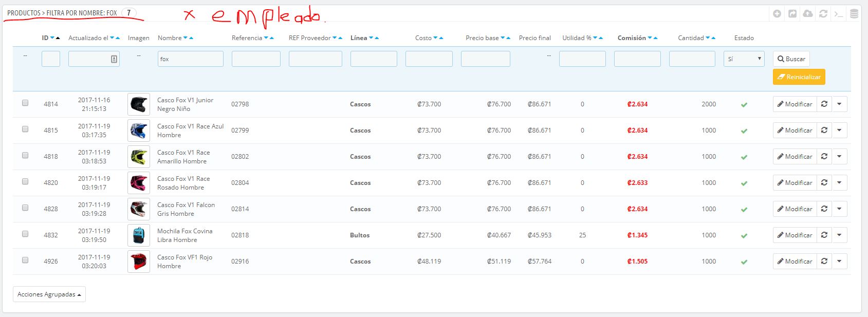
Task: Click reference value 02916
Action: [x=240, y=262]
